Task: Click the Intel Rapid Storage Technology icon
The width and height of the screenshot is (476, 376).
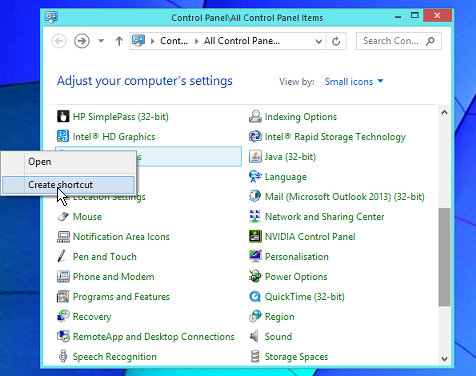Action: click(255, 136)
